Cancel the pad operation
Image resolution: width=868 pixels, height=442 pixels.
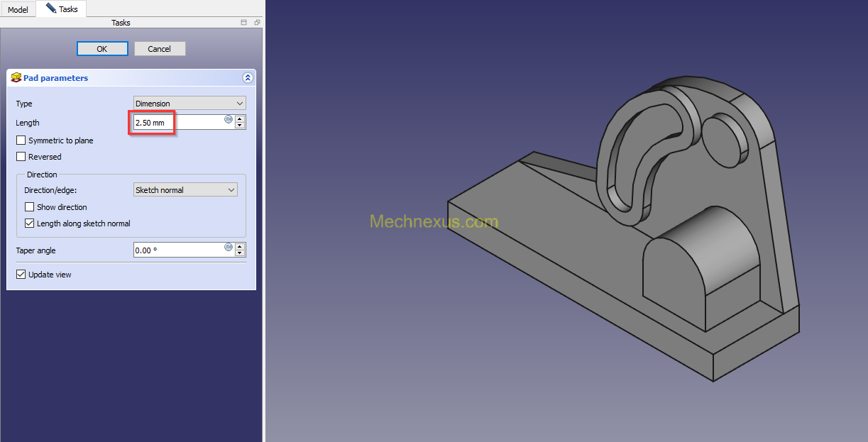[x=159, y=49]
